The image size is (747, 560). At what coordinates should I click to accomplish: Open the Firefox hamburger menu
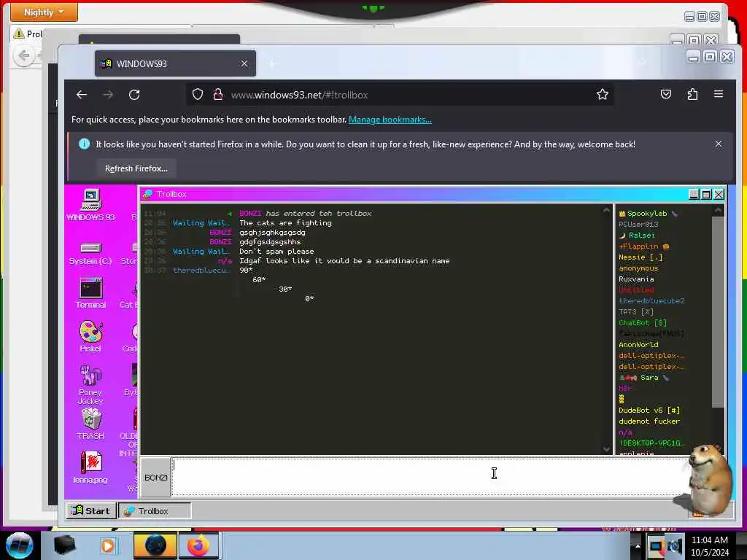[x=719, y=94]
